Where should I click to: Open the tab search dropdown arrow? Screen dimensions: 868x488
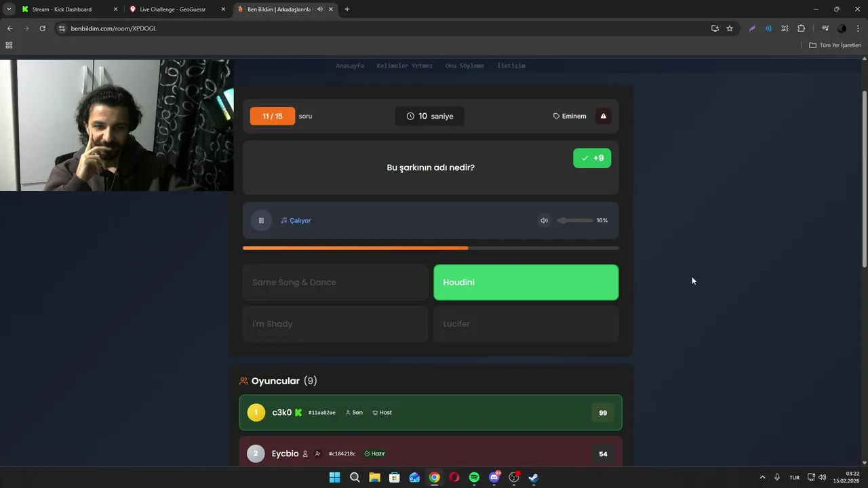8,9
